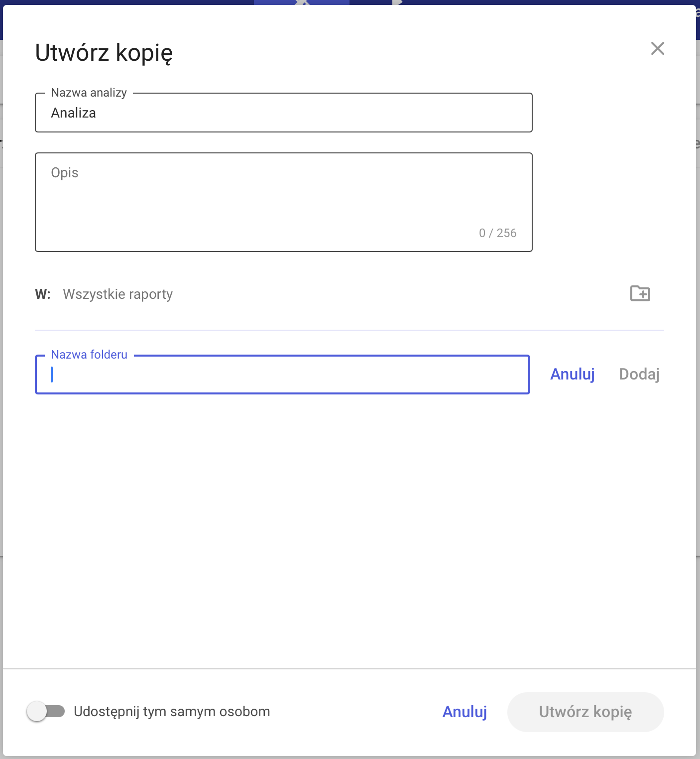Image resolution: width=700 pixels, height=759 pixels.
Task: Click Dodaj to add the folder
Action: 639,374
